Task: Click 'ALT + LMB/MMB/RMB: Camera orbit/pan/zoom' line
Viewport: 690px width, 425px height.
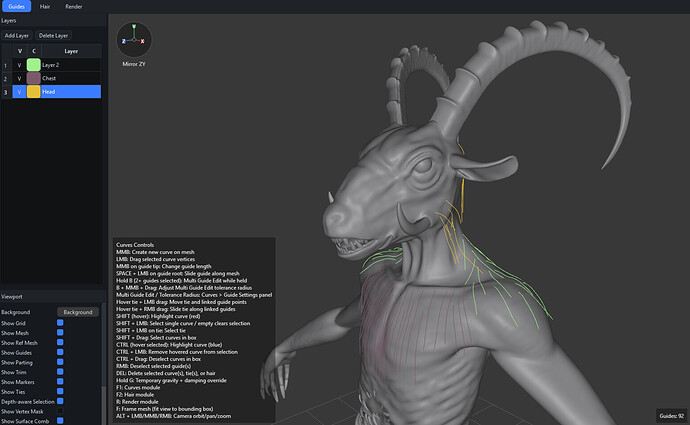Action: point(173,416)
